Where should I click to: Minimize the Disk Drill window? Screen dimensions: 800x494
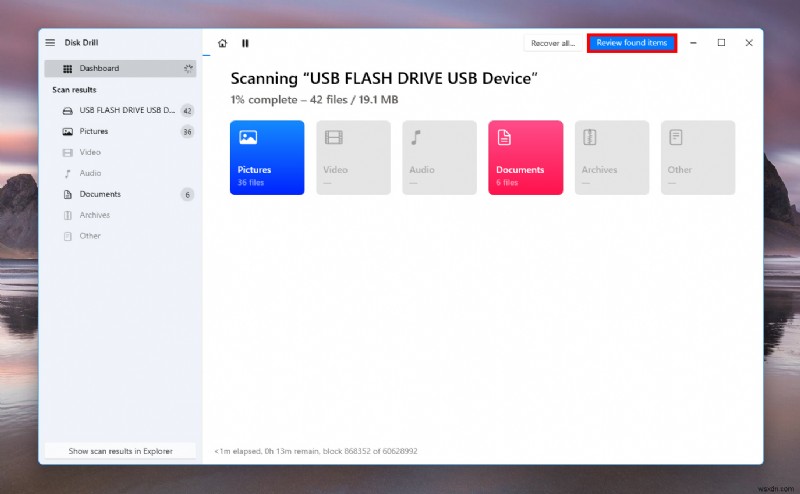coord(693,43)
